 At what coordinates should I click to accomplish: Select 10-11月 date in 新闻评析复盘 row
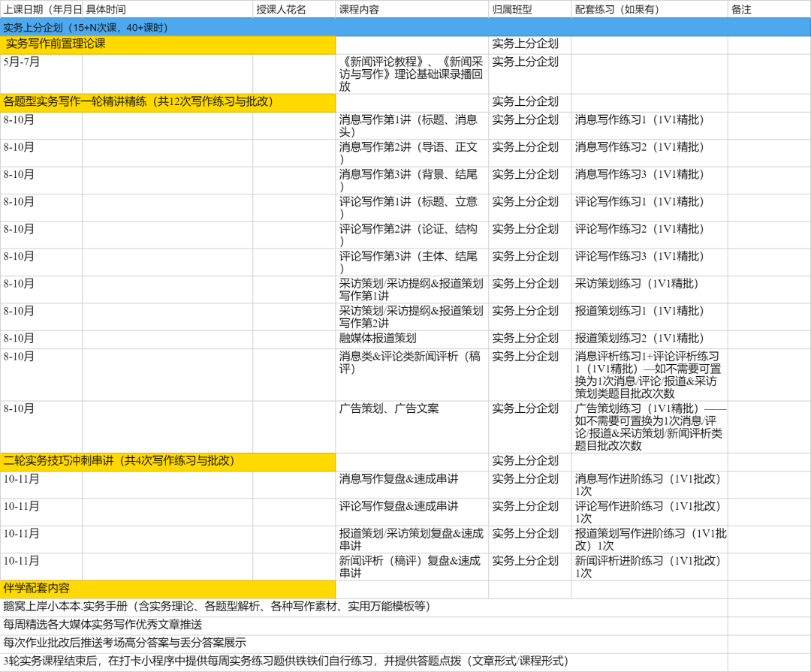click(41, 567)
